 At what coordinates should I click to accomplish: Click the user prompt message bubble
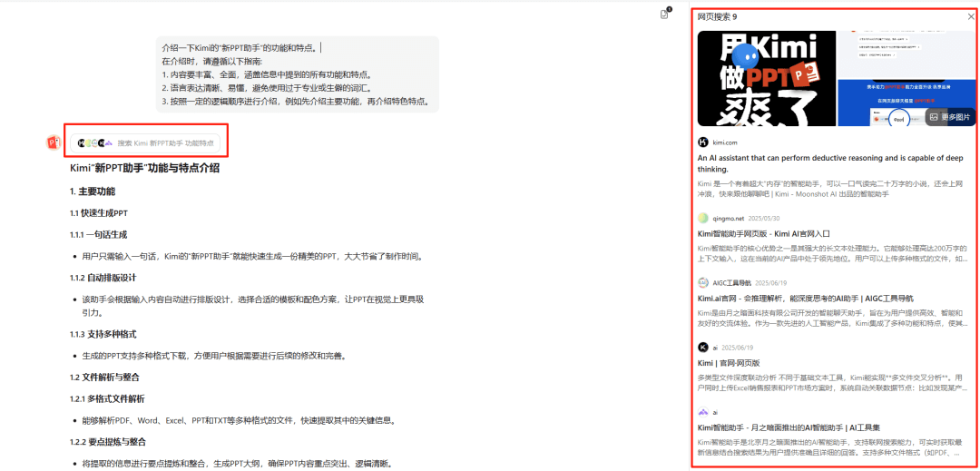coord(298,74)
